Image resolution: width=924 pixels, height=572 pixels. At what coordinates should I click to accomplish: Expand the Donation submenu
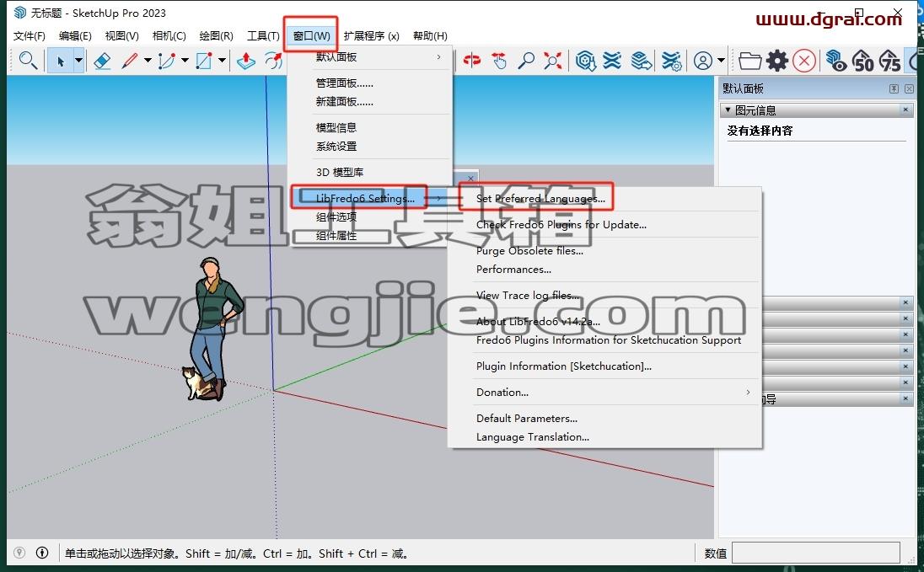[x=748, y=392]
